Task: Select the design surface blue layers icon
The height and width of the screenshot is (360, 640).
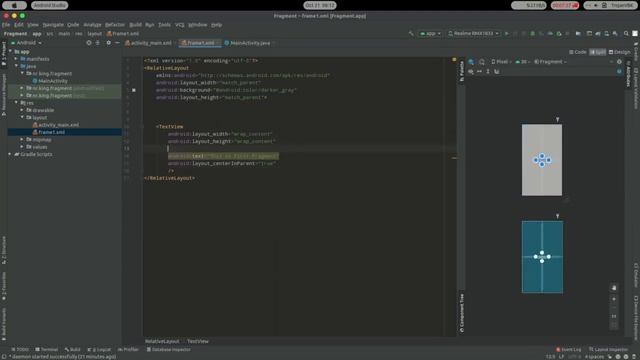Action: [471, 62]
